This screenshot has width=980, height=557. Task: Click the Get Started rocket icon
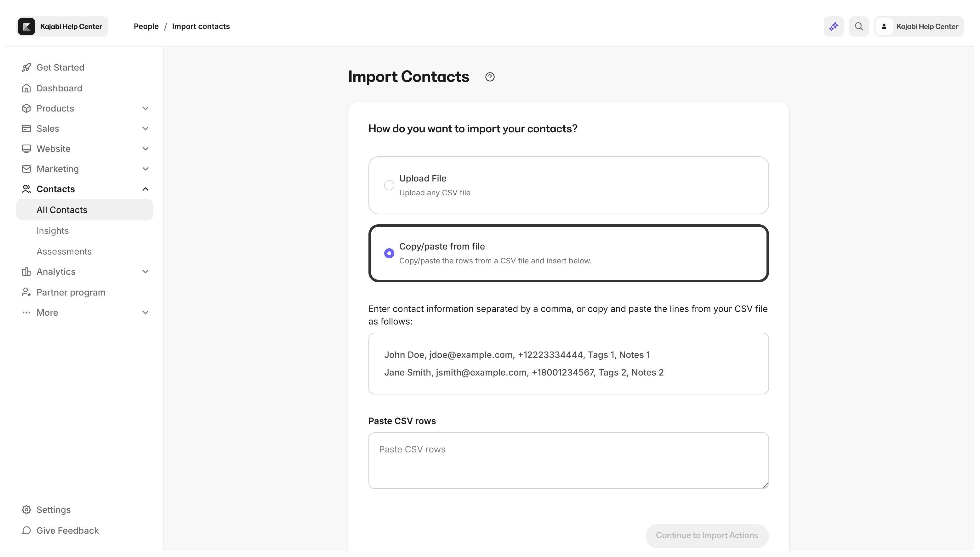click(26, 67)
